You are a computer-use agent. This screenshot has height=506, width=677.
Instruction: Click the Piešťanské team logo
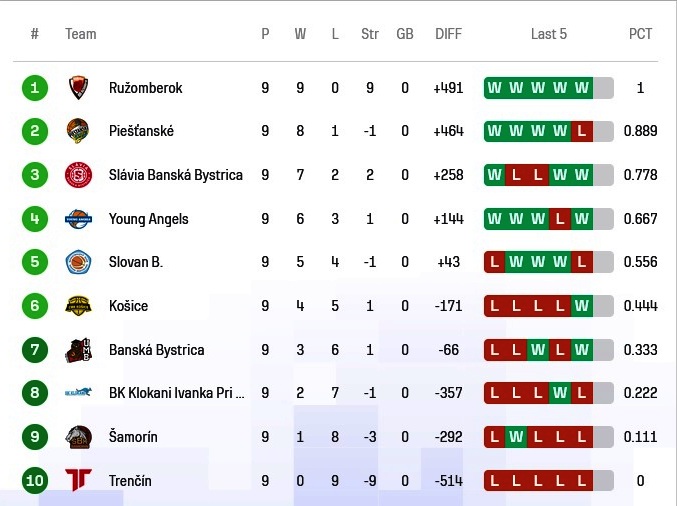78,131
